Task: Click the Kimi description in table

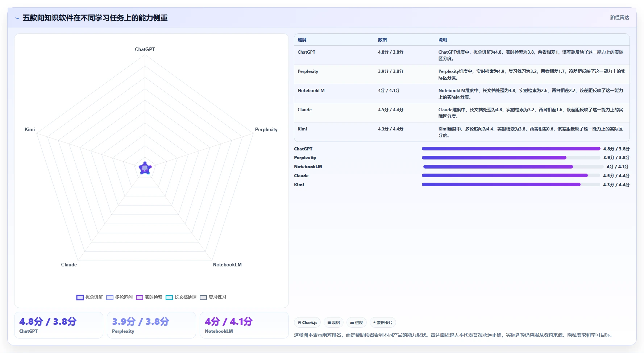Action: tap(531, 132)
